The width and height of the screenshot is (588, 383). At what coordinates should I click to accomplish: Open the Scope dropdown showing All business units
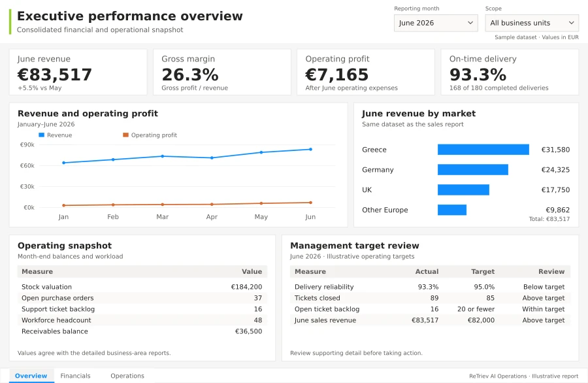point(532,23)
